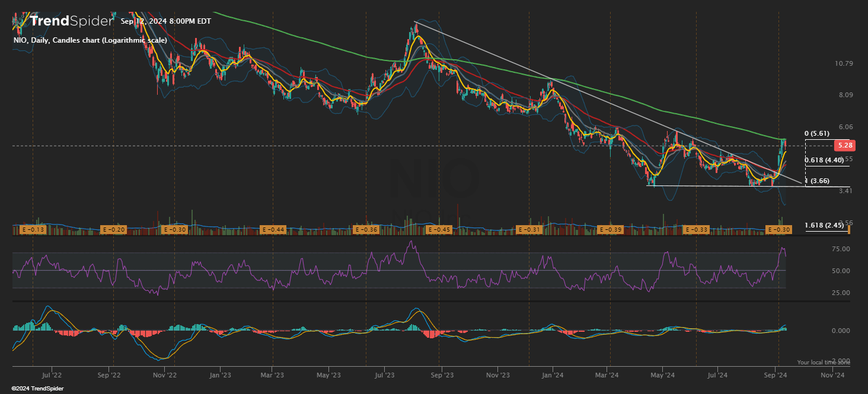Image resolution: width=868 pixels, height=394 pixels.
Task: Click the Sep 12, 2024 8:00PM EDT timestamp
Action: (165, 21)
